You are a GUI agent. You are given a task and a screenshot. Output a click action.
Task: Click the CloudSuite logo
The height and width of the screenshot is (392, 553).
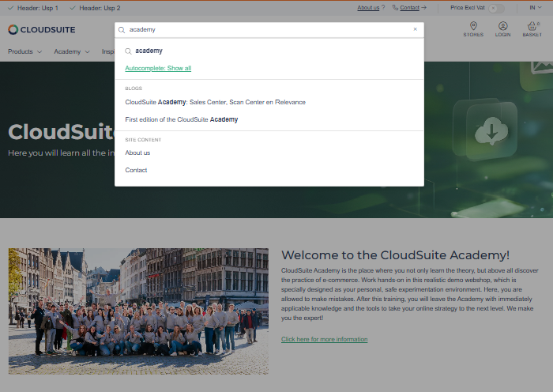42,30
